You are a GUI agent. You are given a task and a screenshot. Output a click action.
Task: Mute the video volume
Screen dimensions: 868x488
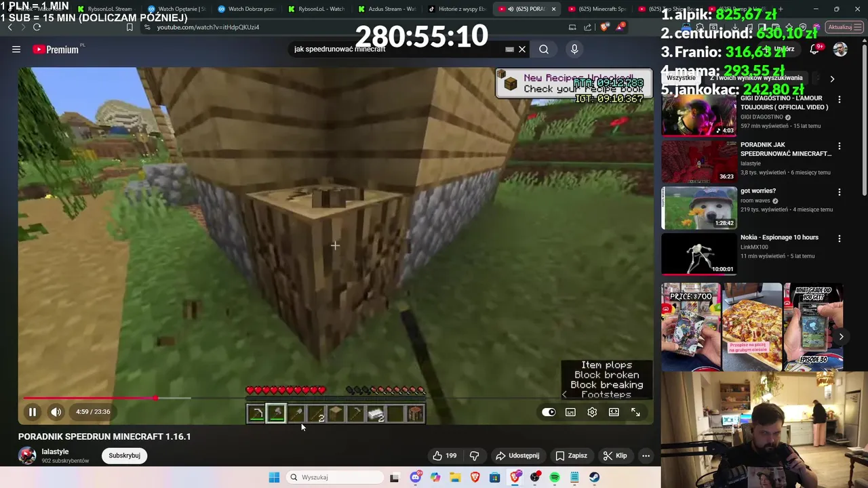[56, 411]
